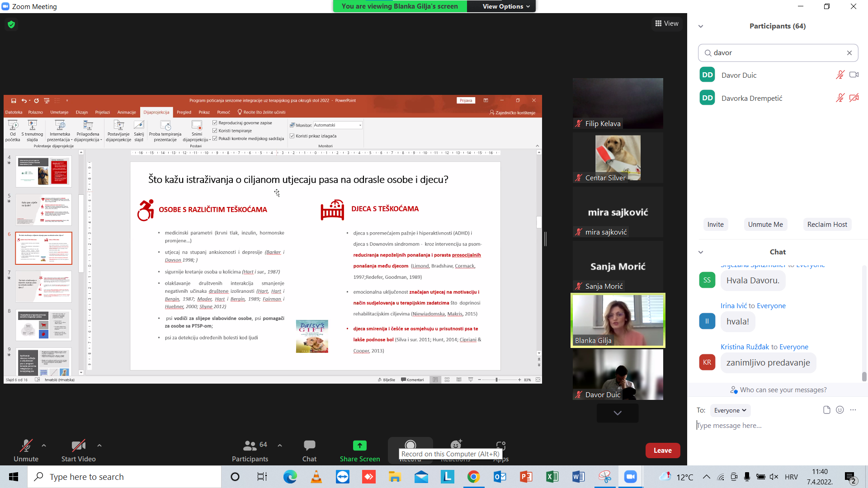The image size is (868, 488).
Task: Clear the participant search field
Action: click(849, 53)
